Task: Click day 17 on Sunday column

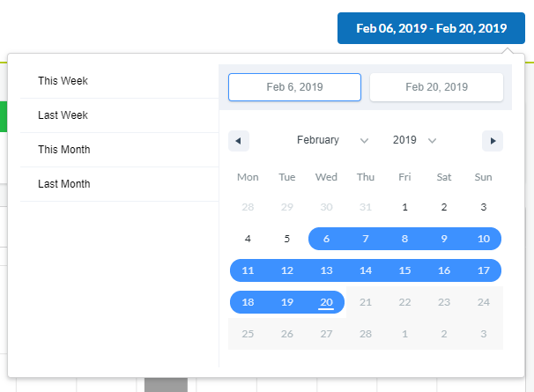Action: 483,270
